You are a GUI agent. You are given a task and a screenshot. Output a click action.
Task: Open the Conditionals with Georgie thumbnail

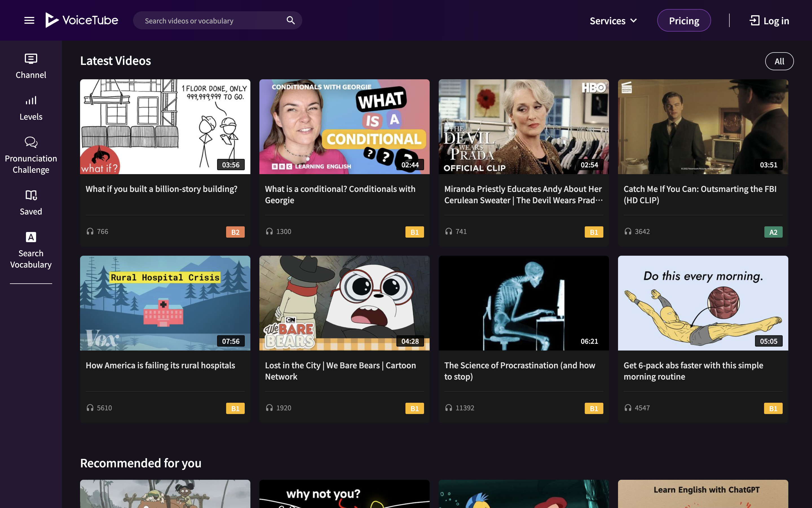(x=344, y=127)
